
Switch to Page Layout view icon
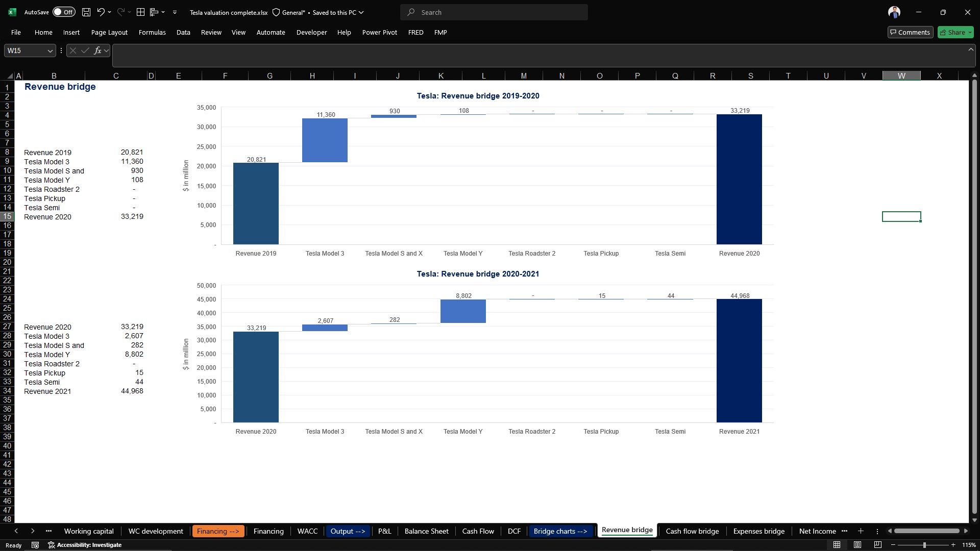[857, 545]
